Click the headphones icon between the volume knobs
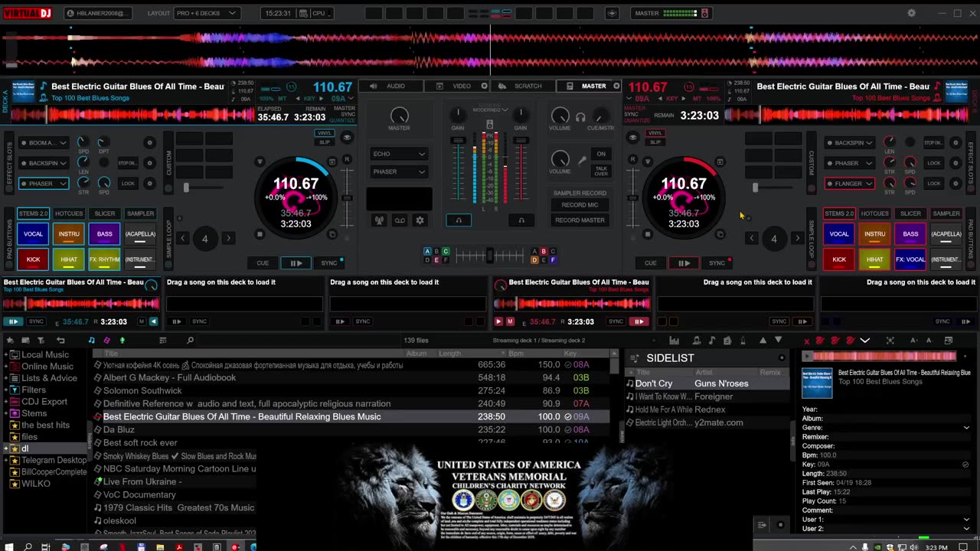The width and height of the screenshot is (980, 551). pyautogui.click(x=580, y=117)
